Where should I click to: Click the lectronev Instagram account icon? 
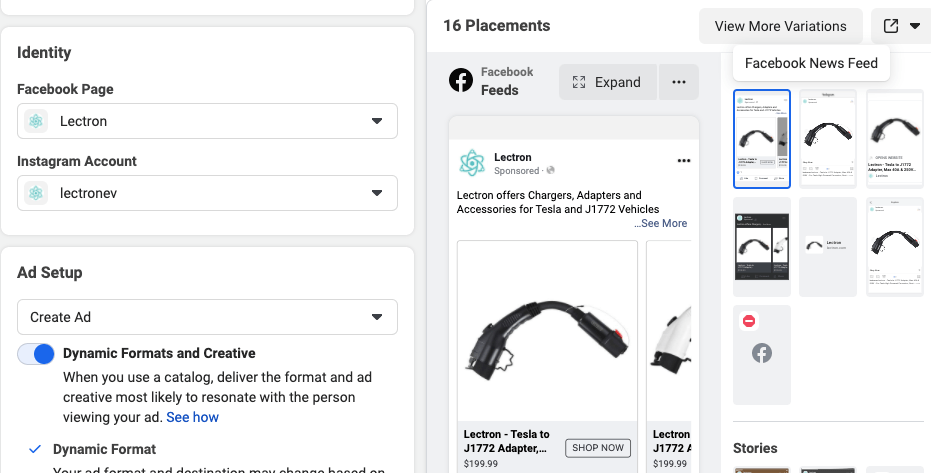coord(37,193)
